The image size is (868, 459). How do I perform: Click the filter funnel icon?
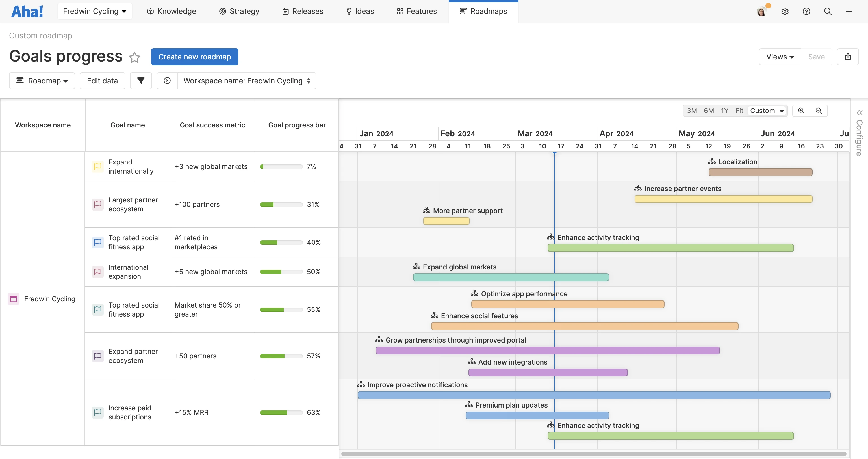click(x=141, y=81)
